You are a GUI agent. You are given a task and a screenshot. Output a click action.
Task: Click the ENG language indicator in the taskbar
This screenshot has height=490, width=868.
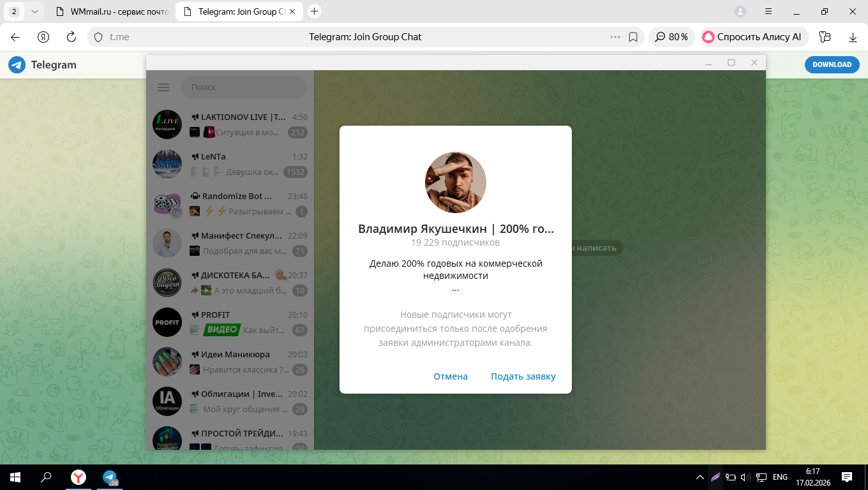click(780, 477)
